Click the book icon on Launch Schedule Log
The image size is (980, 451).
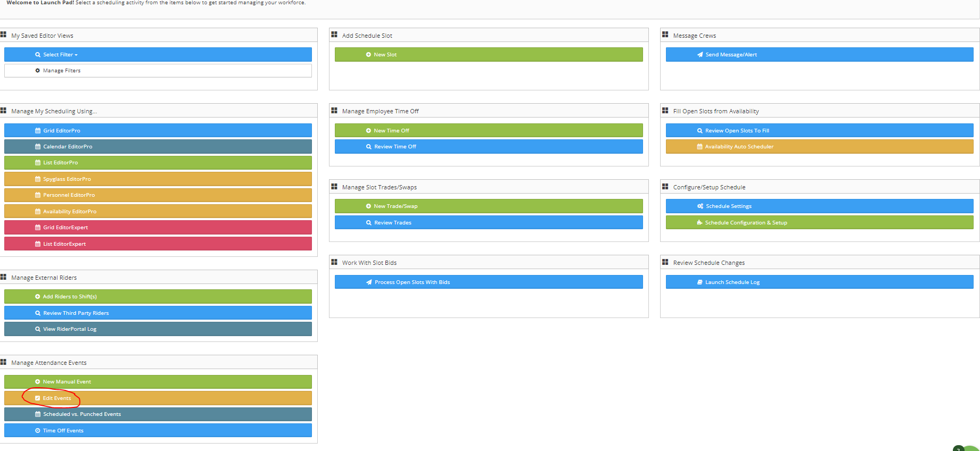click(700, 282)
